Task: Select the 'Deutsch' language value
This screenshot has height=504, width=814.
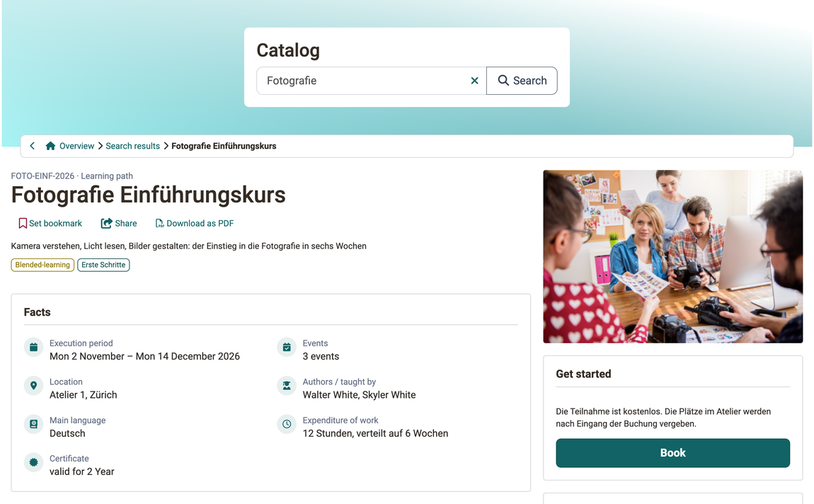Action: pos(67,433)
